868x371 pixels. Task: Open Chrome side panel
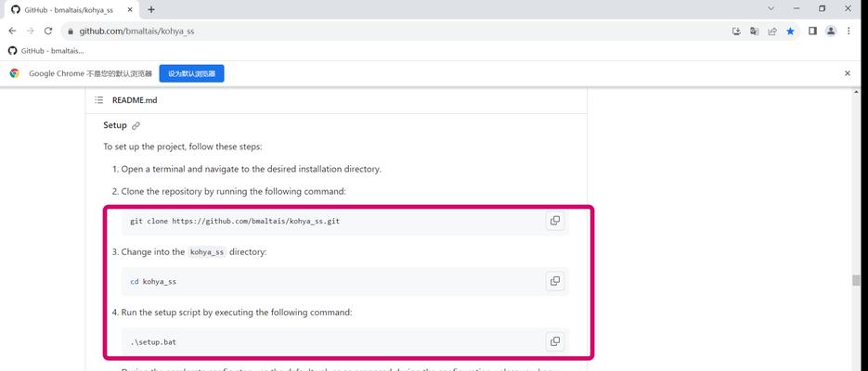tap(812, 32)
